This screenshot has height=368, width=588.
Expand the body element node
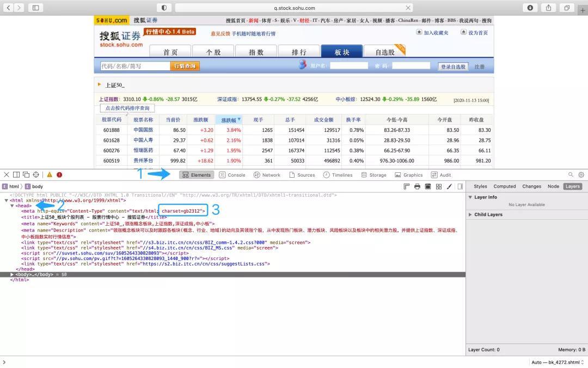[13, 274]
